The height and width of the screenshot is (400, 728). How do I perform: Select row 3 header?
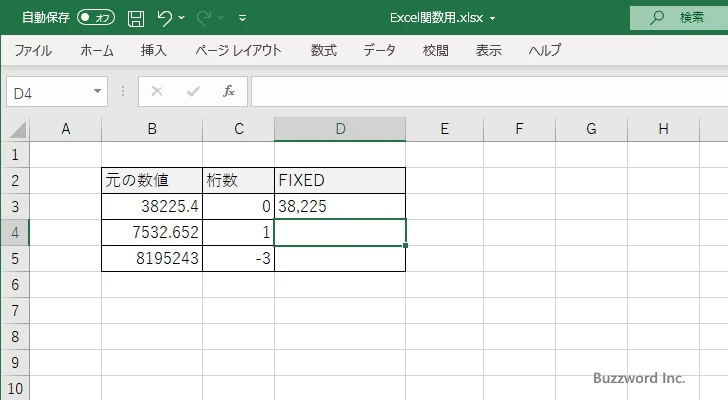[15, 206]
